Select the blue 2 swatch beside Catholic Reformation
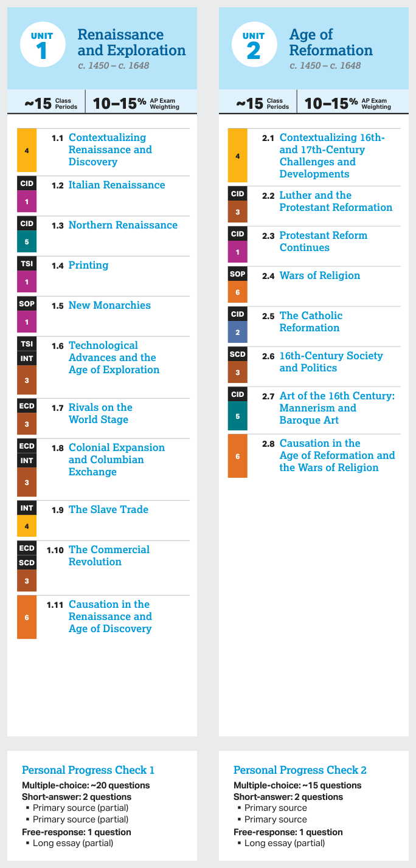Image resolution: width=416 pixels, height=868 pixels. click(238, 332)
